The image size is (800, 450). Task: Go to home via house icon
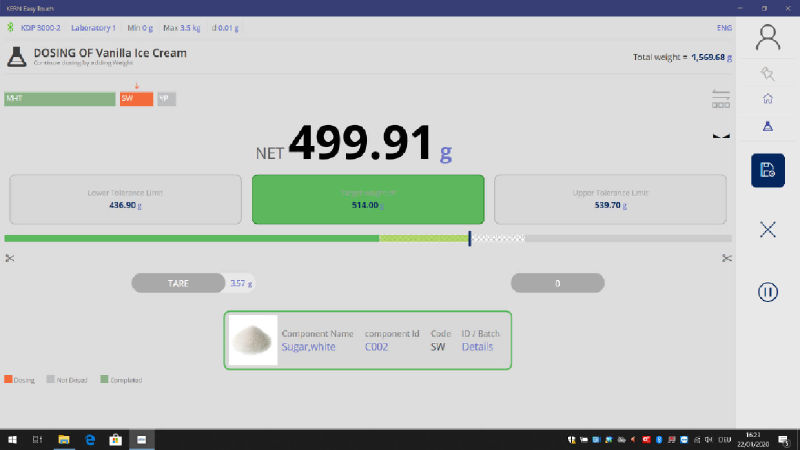pyautogui.click(x=767, y=99)
